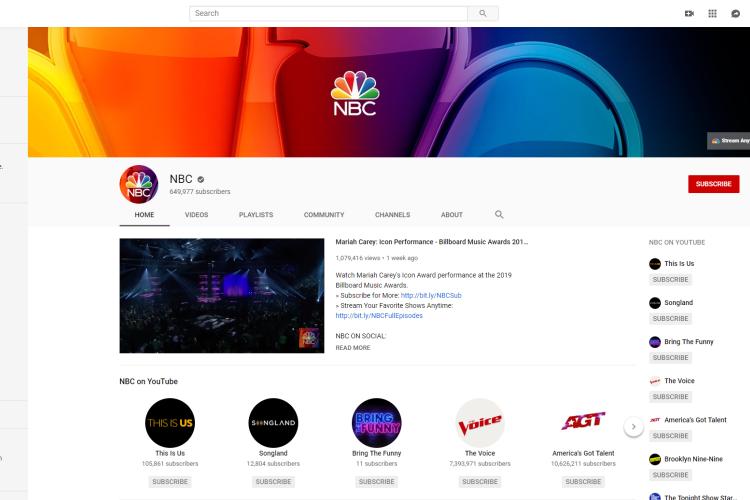Click NBC peacock logo in banner

(x=355, y=93)
